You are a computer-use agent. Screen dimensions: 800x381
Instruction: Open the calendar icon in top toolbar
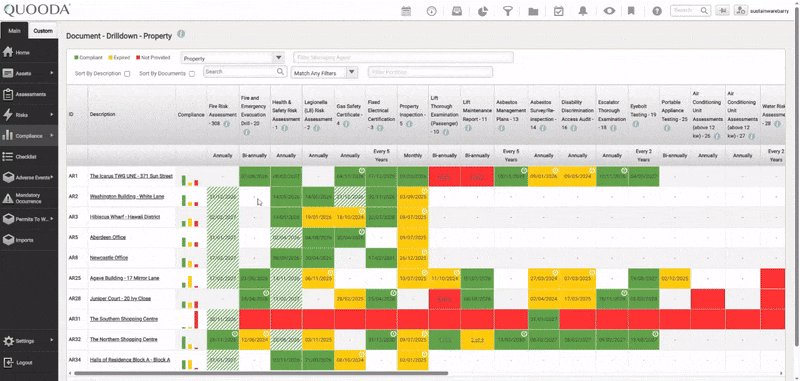(406, 11)
